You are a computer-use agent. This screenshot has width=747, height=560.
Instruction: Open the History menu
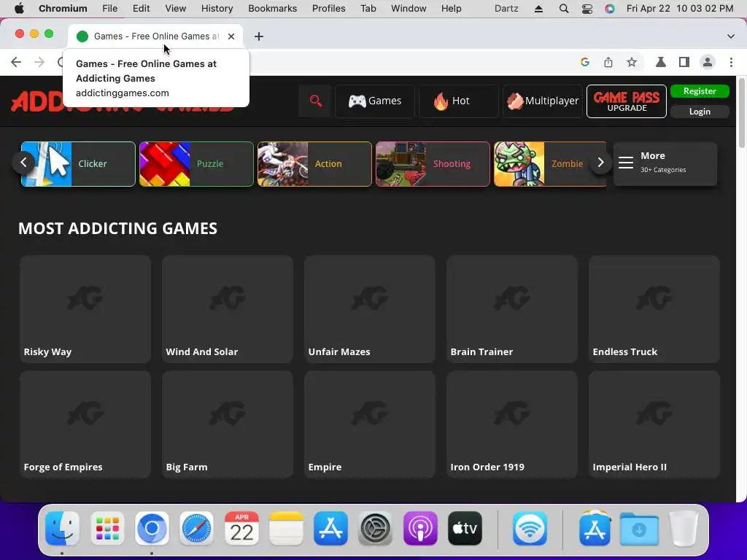tap(217, 9)
